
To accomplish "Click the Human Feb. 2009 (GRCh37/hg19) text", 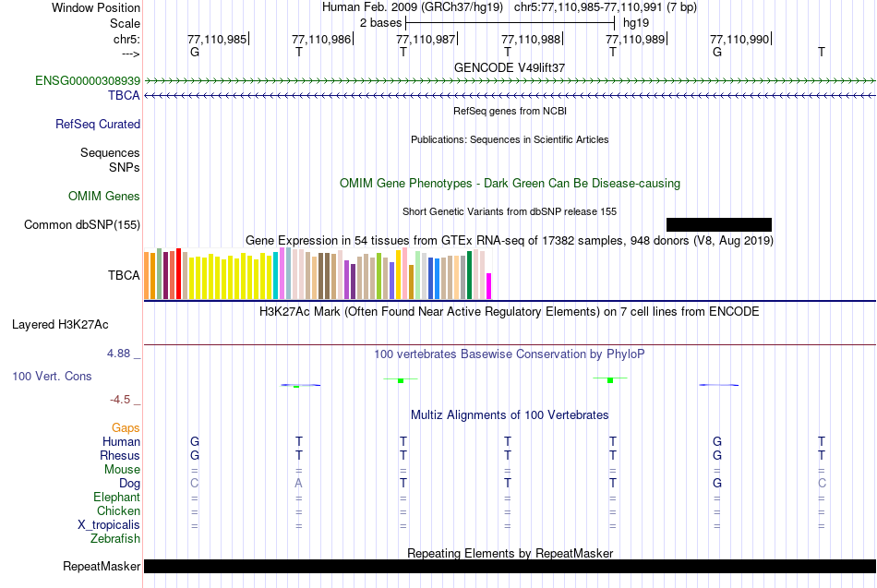I will (x=413, y=7).
